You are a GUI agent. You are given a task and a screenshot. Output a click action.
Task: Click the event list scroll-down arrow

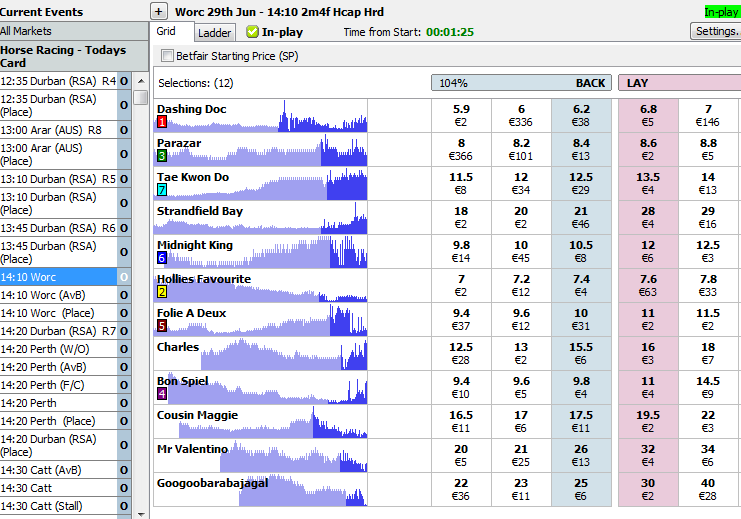point(141,514)
